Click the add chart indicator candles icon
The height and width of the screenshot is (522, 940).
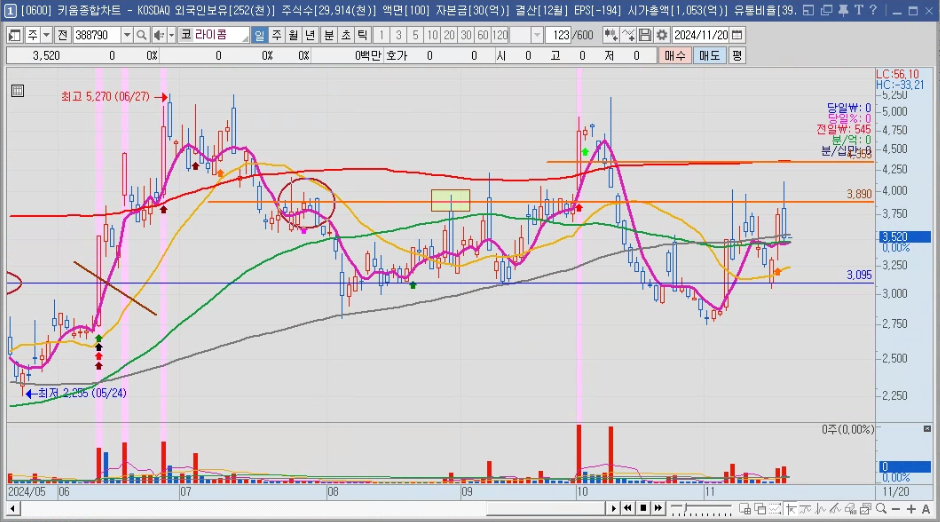[610, 35]
